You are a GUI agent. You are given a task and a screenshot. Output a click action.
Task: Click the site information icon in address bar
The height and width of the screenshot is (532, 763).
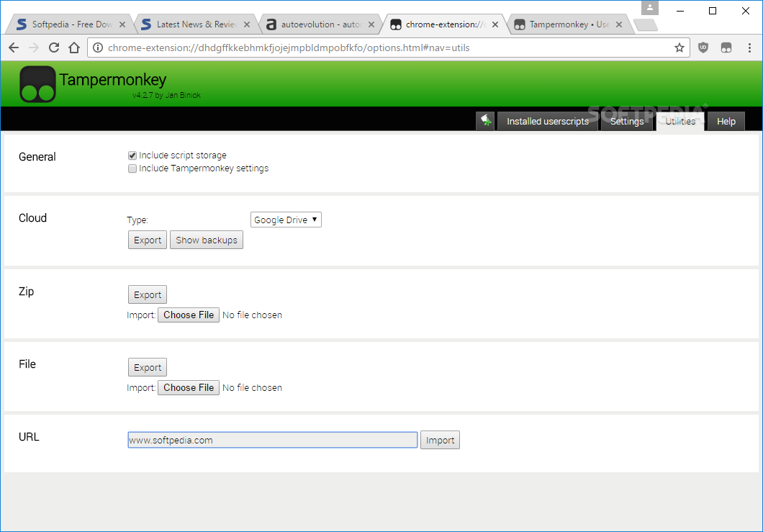[x=98, y=48]
